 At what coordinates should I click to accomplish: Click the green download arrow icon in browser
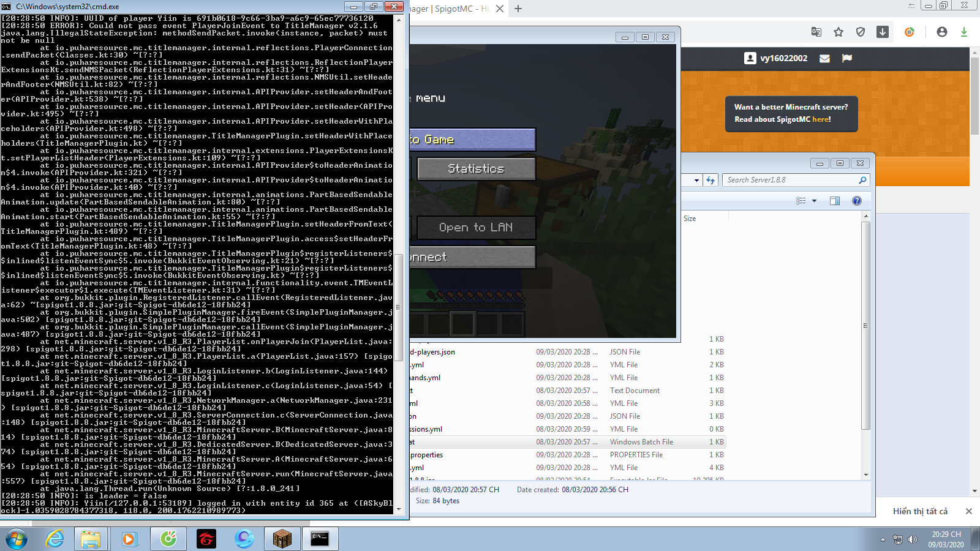click(x=964, y=32)
